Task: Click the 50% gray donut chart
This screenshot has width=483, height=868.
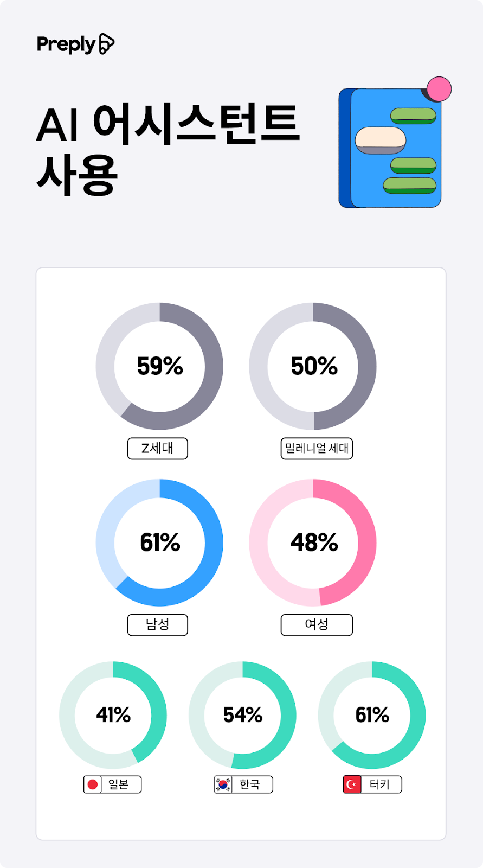Action: (313, 366)
